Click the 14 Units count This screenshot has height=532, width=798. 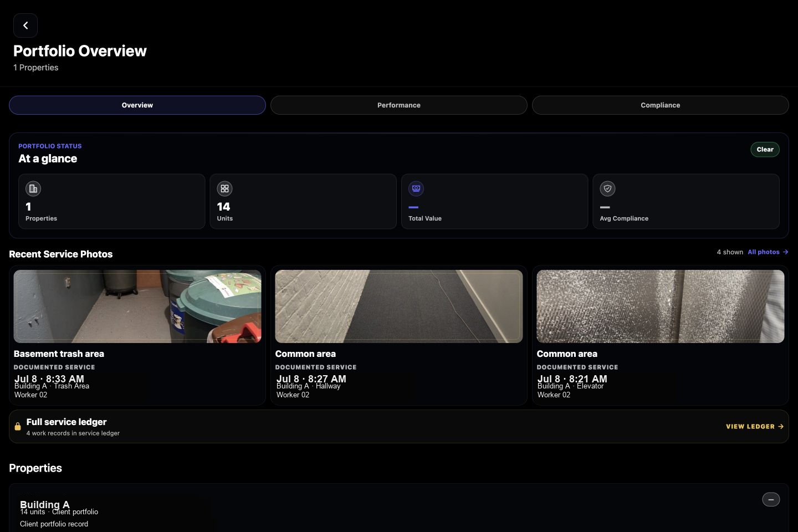[223, 207]
